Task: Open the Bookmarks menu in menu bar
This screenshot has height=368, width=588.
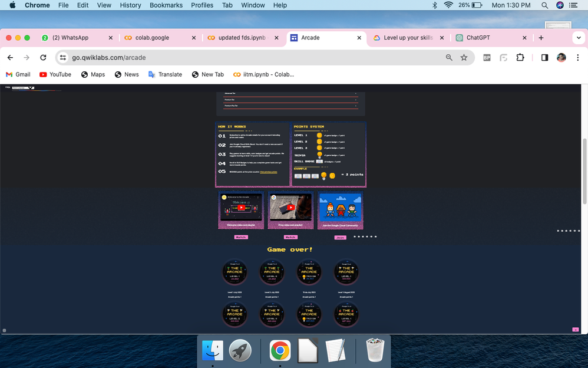Action: pos(166,5)
